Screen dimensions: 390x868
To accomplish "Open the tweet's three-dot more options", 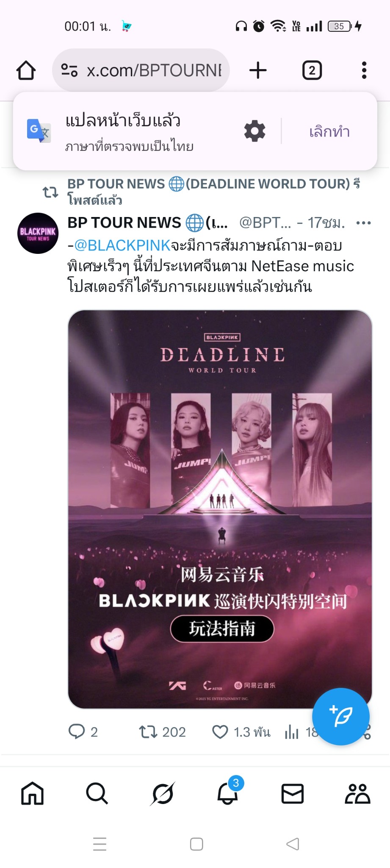I will (x=363, y=223).
